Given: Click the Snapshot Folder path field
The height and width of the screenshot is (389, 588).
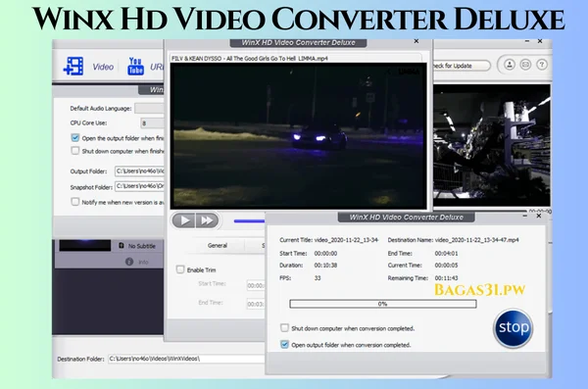Looking at the screenshot, I should [x=139, y=186].
